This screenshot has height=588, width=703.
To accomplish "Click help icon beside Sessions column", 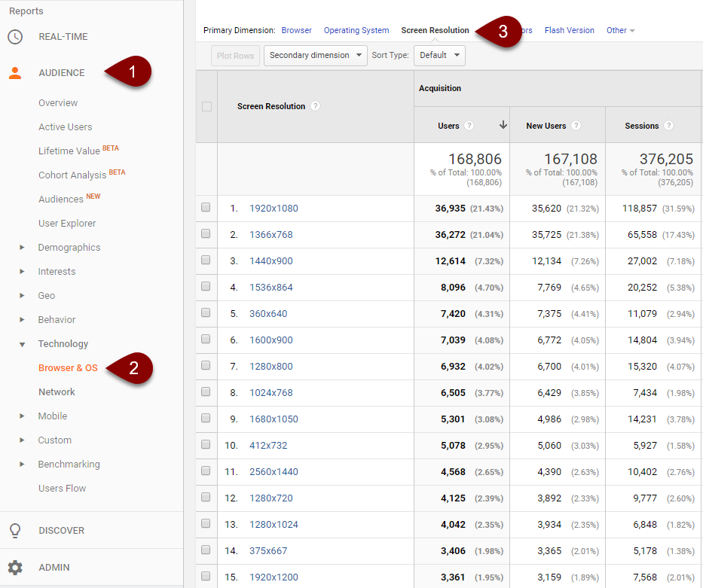I will click(669, 126).
